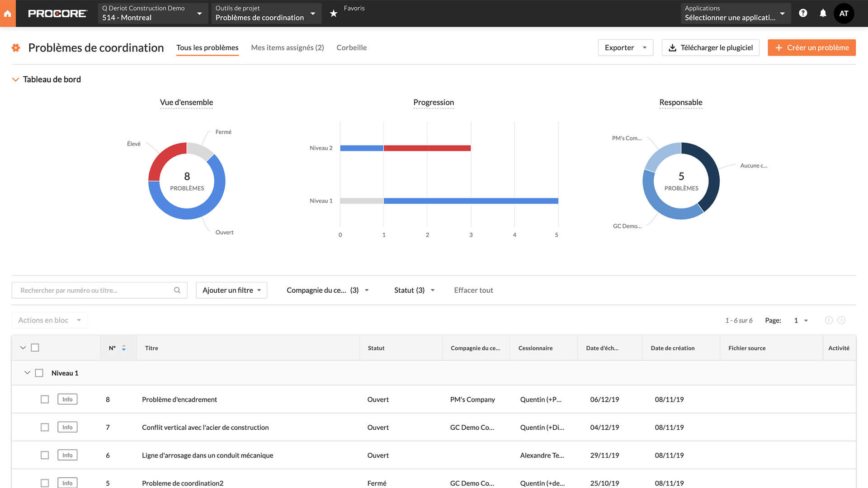Switch to Mes items assignés tab
Screen dimensions: 868x488
click(288, 47)
